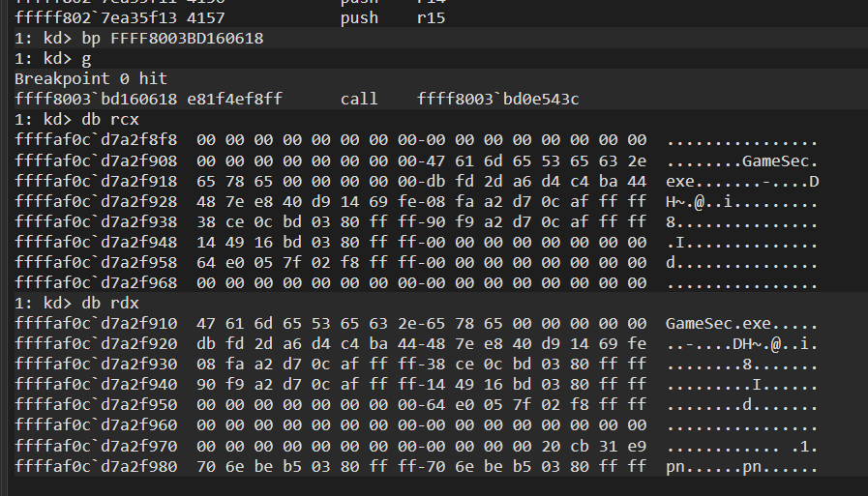
Task: Click instruction address fffff802`7ea35f13
Action: [x=95, y=18]
